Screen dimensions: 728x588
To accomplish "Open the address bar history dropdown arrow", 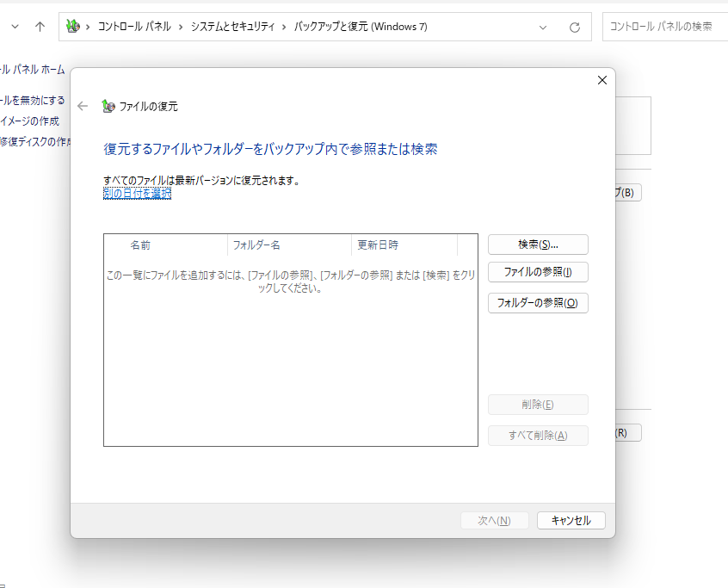I will 542,27.
